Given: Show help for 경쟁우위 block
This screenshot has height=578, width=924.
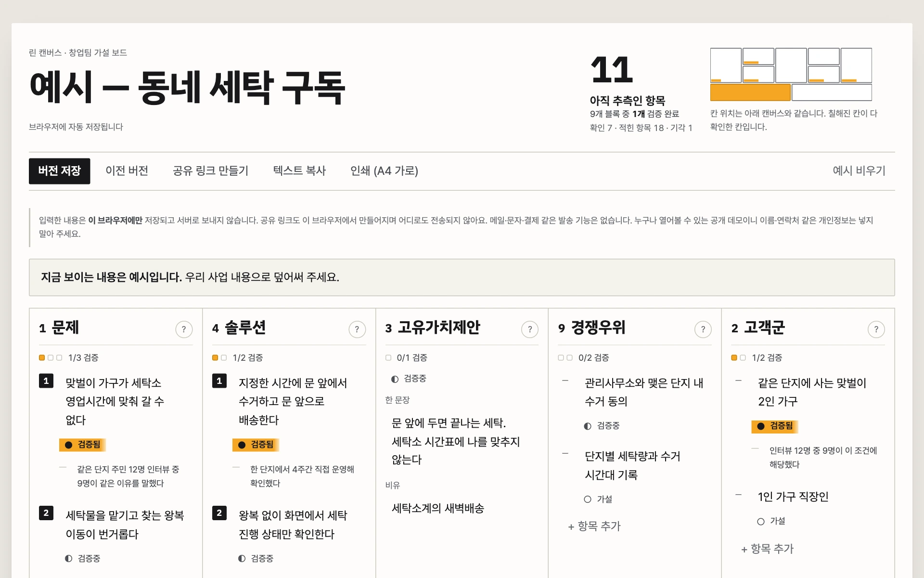Looking at the screenshot, I should 703,329.
